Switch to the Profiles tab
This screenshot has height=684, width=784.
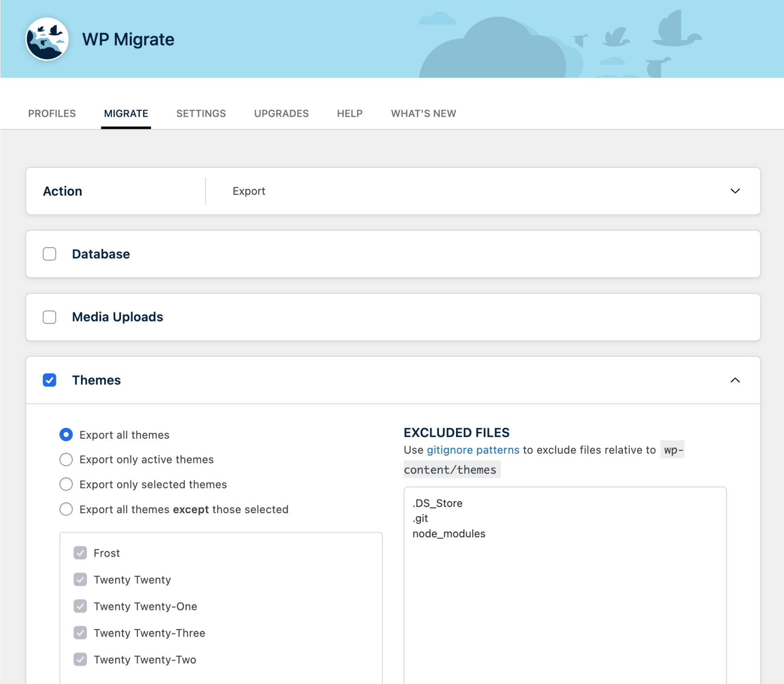point(52,113)
